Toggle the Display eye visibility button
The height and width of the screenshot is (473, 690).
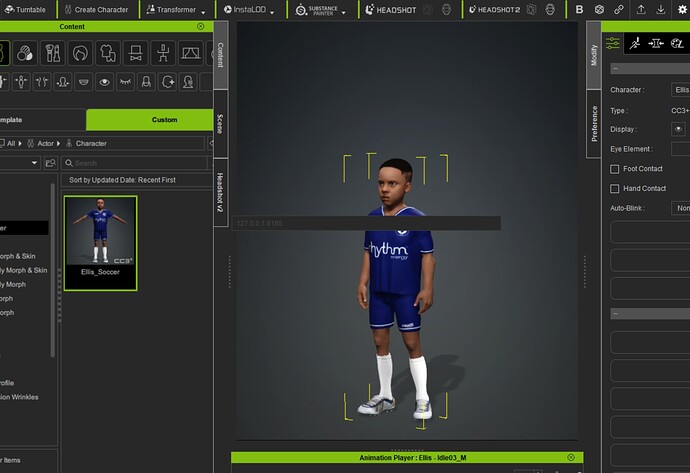click(678, 129)
